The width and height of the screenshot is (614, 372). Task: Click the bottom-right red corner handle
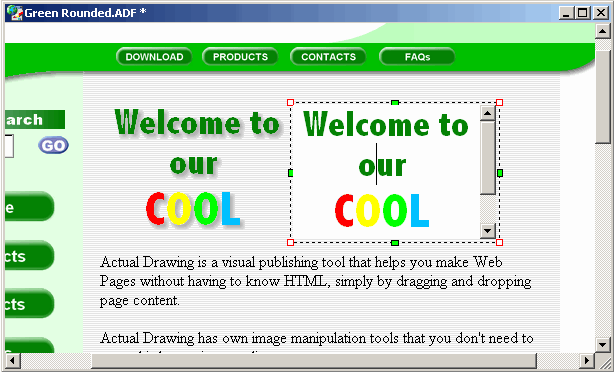[499, 243]
